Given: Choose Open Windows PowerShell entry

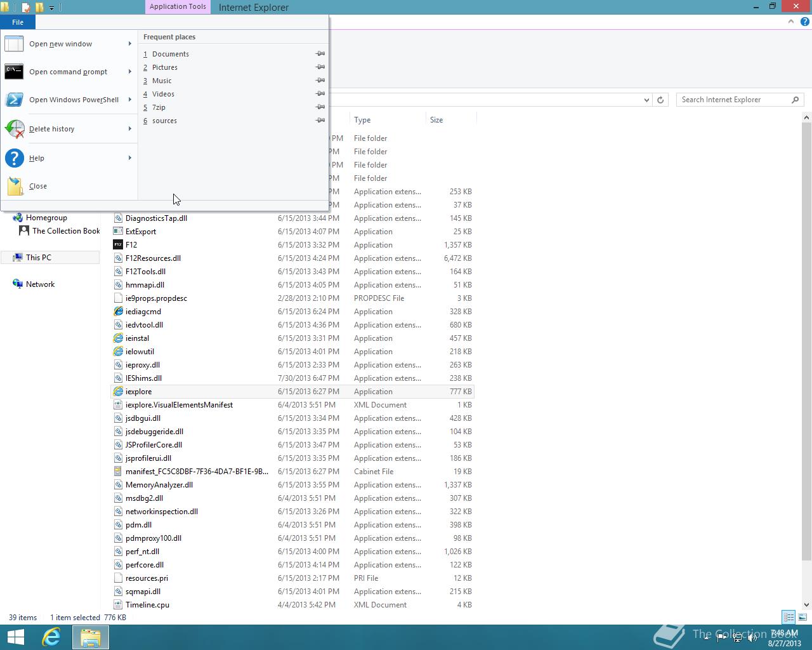Looking at the screenshot, I should 69,100.
